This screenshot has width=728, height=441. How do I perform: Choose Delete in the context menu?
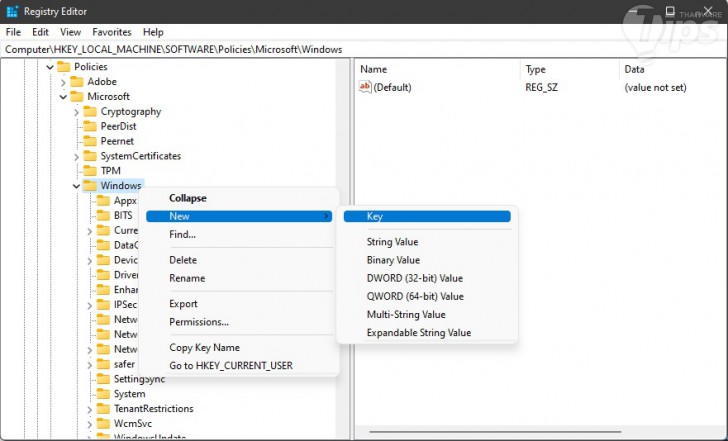[x=239, y=260]
